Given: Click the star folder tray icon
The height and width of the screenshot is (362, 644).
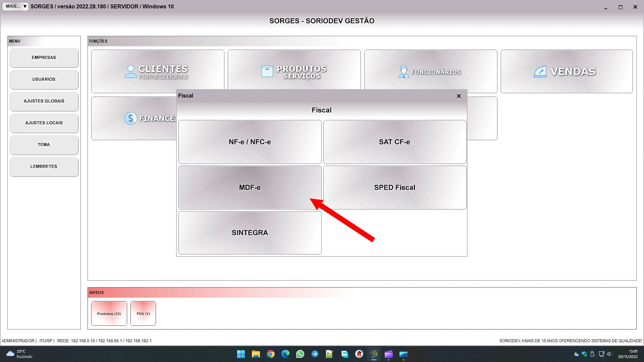Looking at the screenshot, I should tap(576, 354).
